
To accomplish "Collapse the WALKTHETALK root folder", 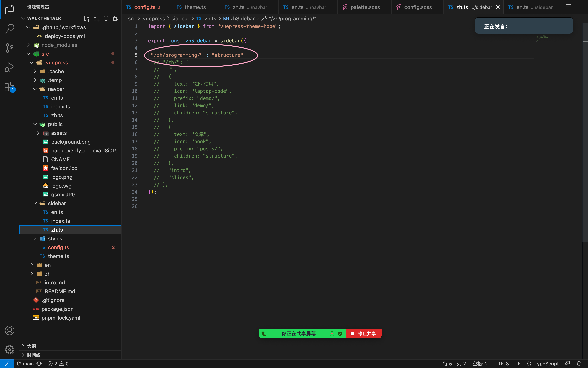I will tap(23, 18).
